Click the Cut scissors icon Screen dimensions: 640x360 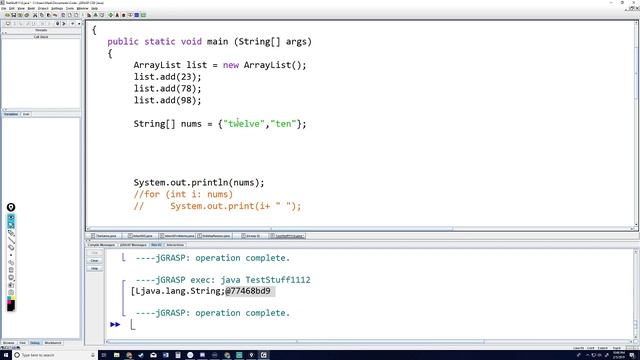click(x=35, y=15)
